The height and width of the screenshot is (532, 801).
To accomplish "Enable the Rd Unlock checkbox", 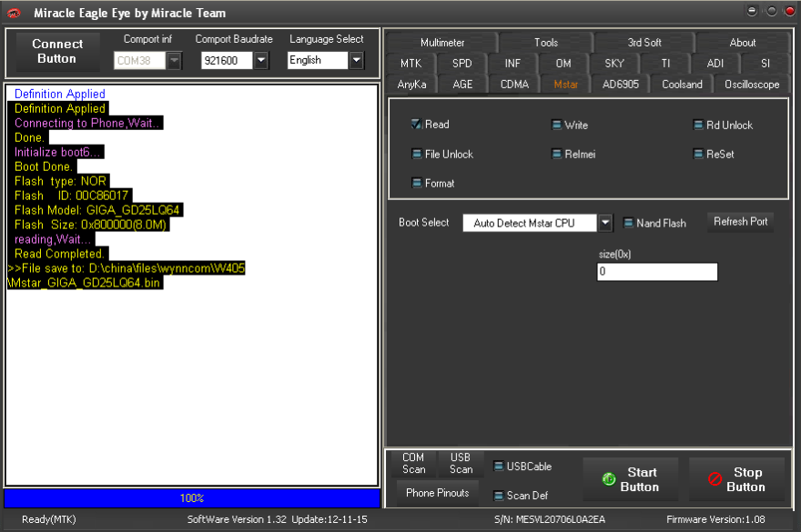I will click(698, 125).
